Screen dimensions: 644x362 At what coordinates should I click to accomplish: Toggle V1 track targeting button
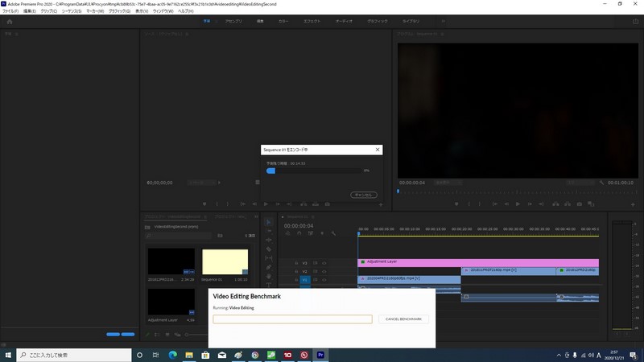[x=305, y=279]
